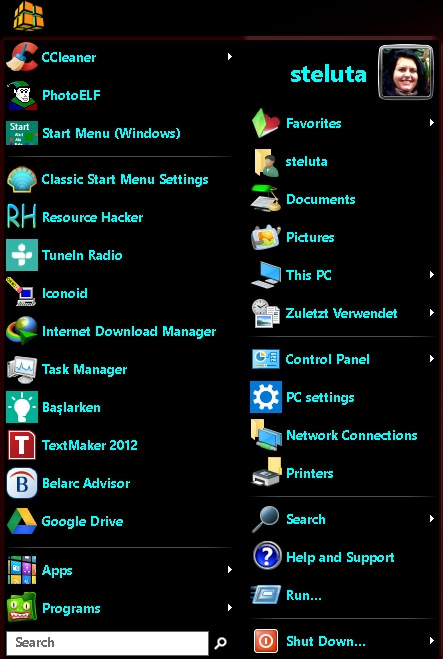Click the Documents desk lamp icon

pos(266,199)
